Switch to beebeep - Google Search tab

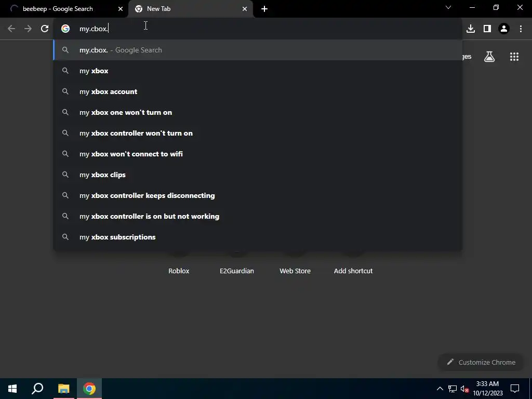[x=64, y=9]
